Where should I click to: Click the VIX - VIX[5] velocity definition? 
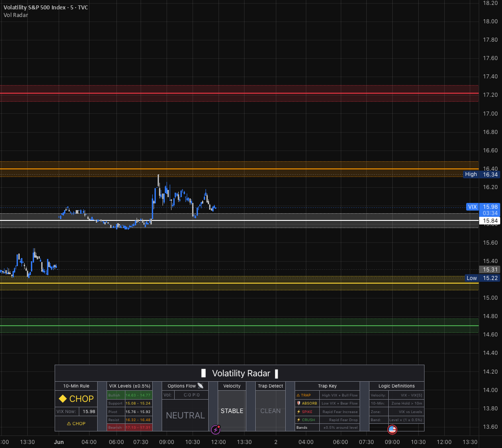point(407,395)
